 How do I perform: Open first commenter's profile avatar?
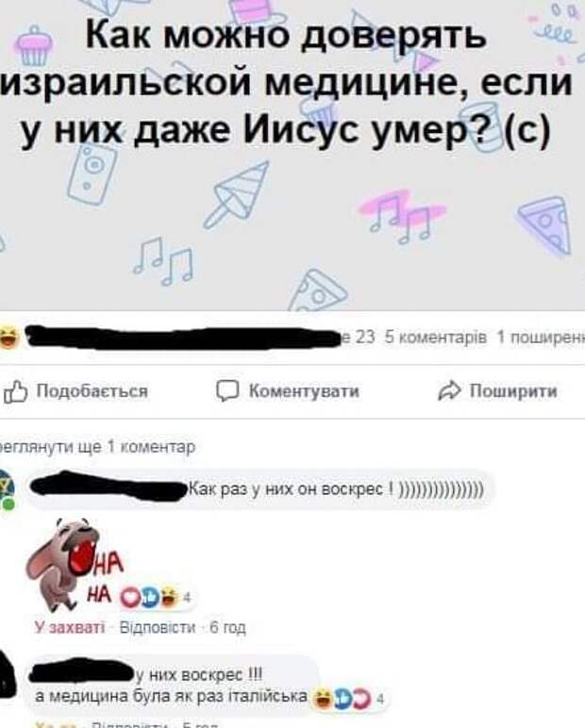point(7,489)
